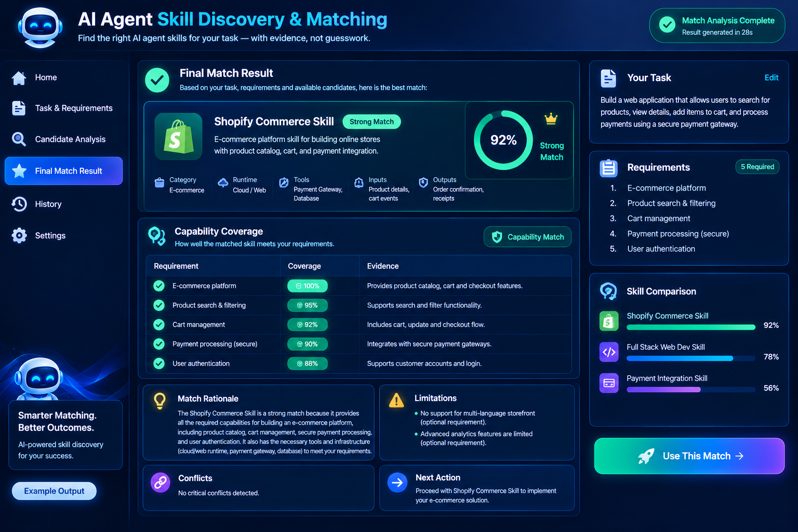Click checkmark for Payment processing (secure) row
The image size is (798, 532).
pyautogui.click(x=159, y=344)
